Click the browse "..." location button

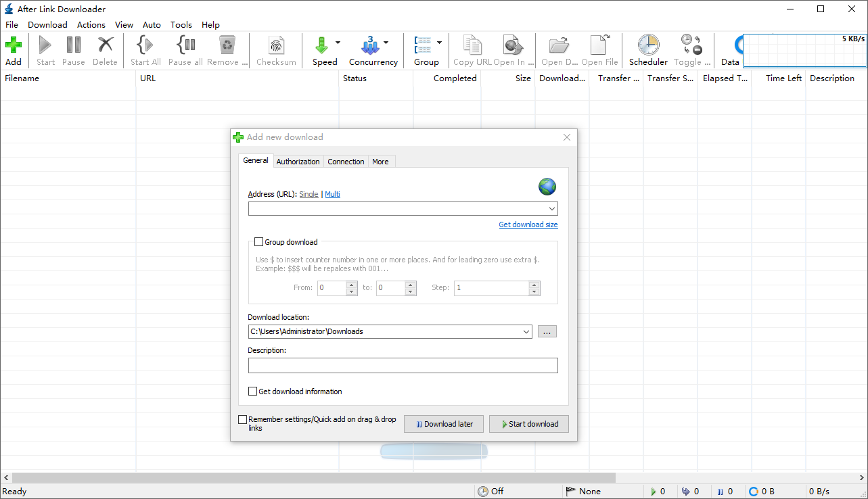547,331
